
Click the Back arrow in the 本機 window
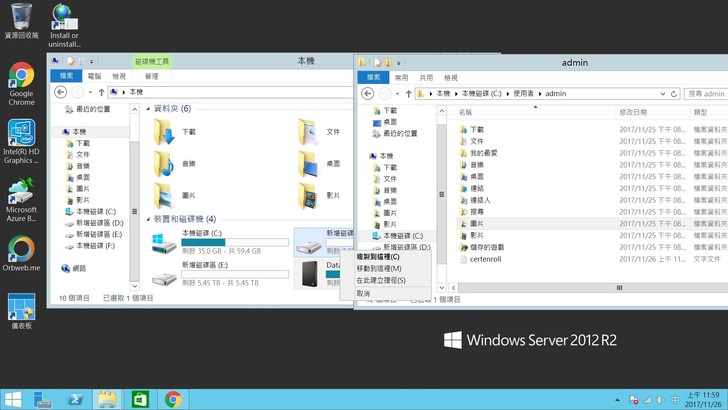[60, 92]
